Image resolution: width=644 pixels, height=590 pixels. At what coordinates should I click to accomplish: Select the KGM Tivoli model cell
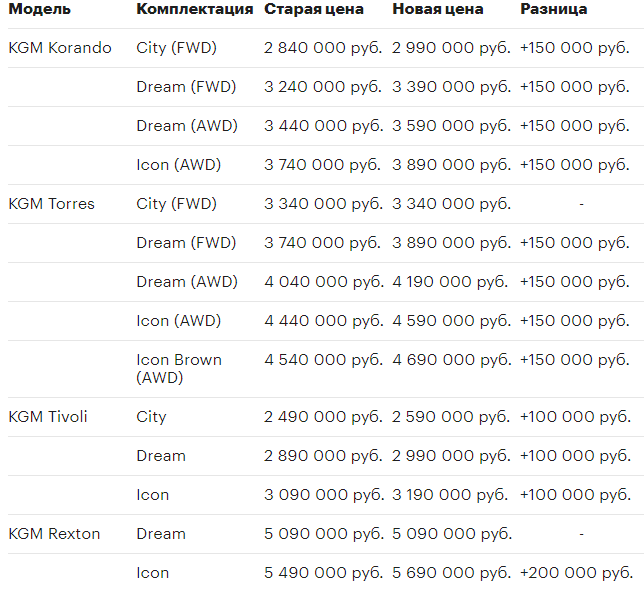tap(48, 417)
